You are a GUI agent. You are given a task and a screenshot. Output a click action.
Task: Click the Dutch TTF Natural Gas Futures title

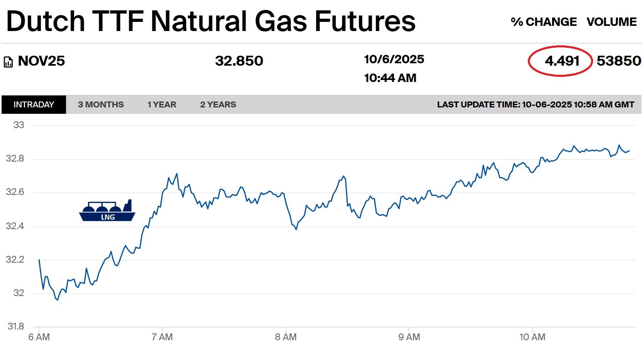click(211, 21)
